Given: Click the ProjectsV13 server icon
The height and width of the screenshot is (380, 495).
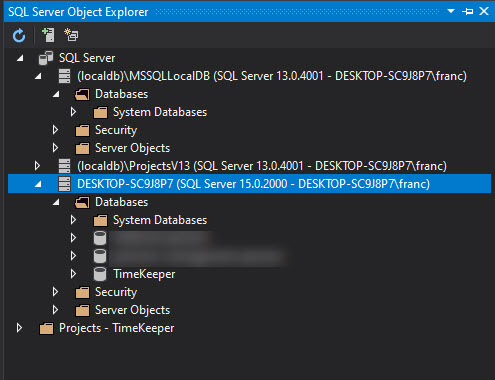Looking at the screenshot, I should click(x=64, y=166).
